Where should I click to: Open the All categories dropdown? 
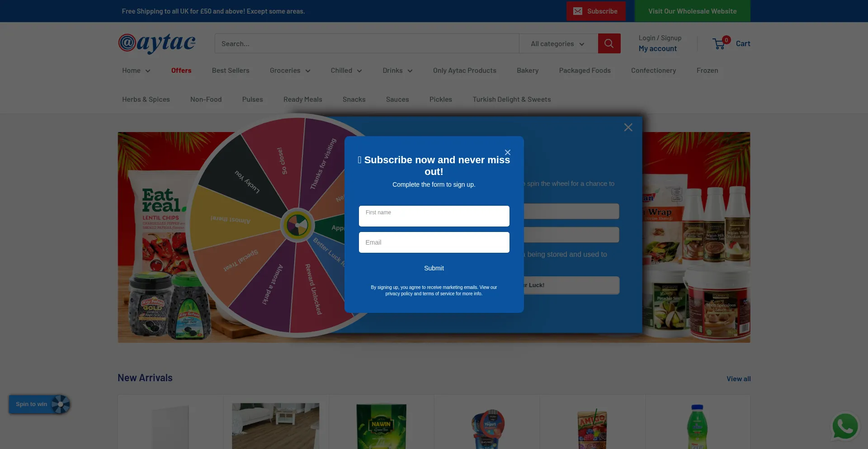[x=558, y=44]
